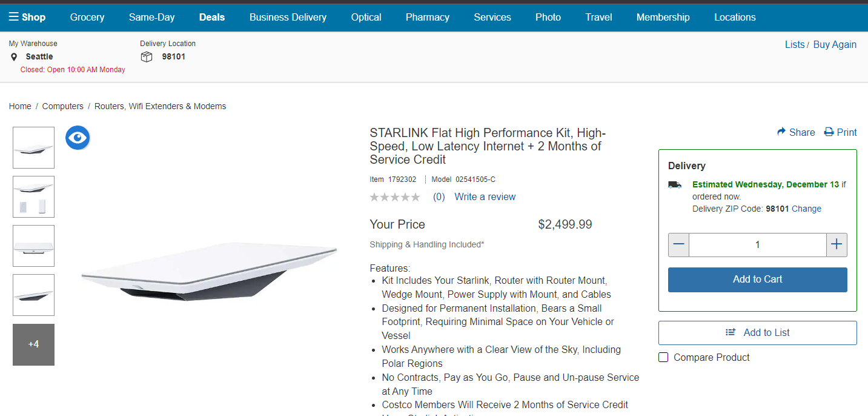The width and height of the screenshot is (868, 416).
Task: Click the warehouse location pin icon
Action: coord(14,57)
